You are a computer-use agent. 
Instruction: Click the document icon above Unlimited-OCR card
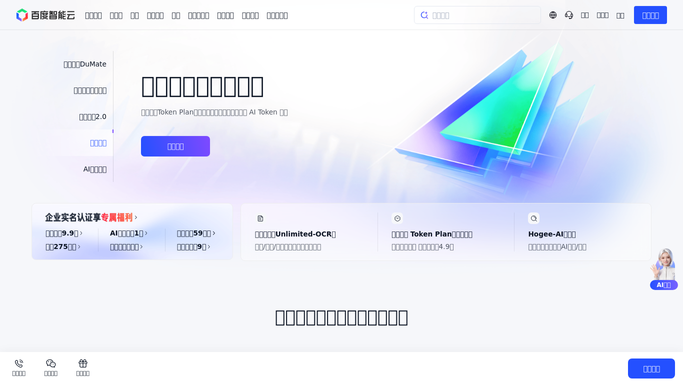[x=260, y=219]
